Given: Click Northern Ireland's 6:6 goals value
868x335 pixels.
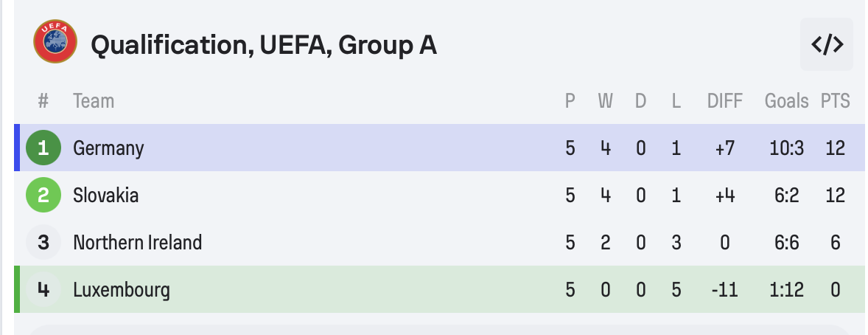Looking at the screenshot, I should point(786,242).
